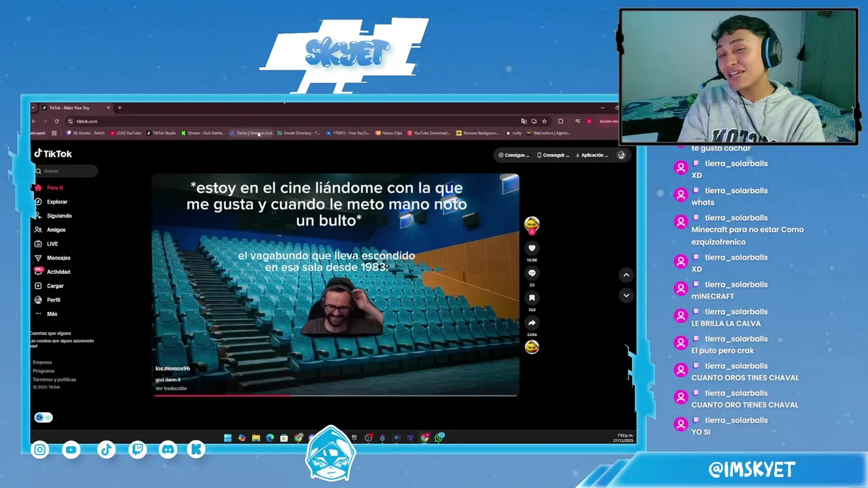Click the Conseguir app button
Viewport: 868px width, 488px height.
pos(553,155)
